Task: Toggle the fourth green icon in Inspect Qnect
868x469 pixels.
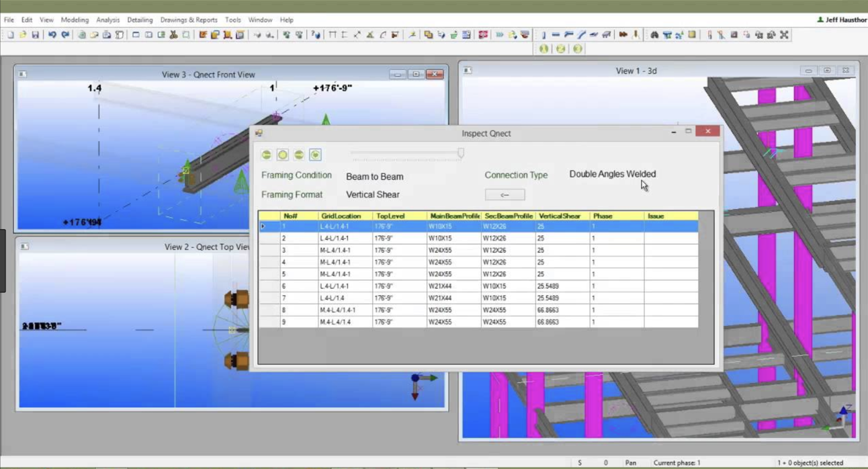Action: (315, 155)
